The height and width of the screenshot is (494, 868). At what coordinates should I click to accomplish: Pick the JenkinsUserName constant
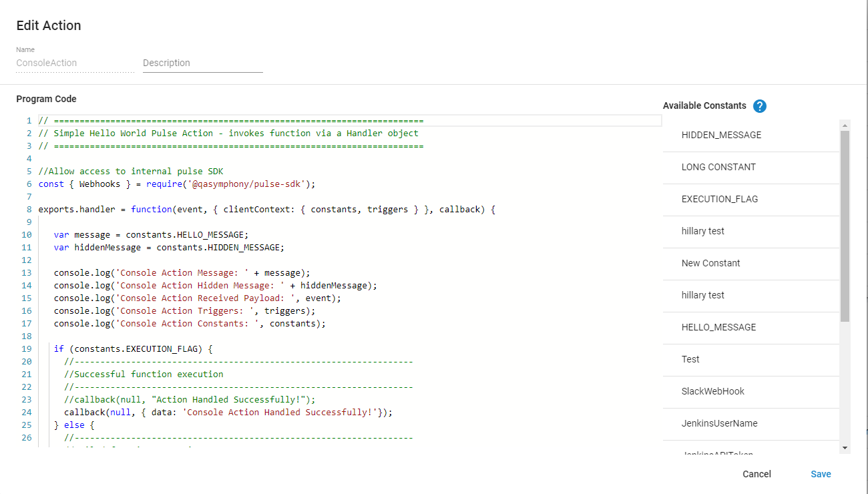(x=719, y=423)
